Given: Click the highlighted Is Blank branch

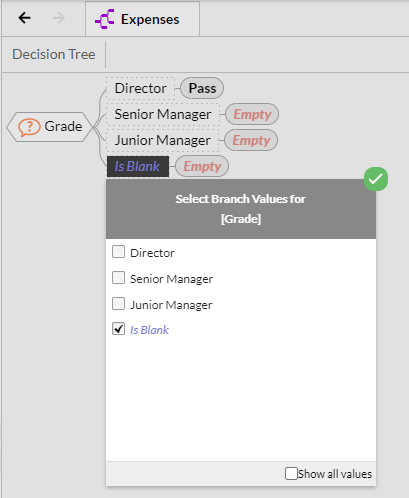Looking at the screenshot, I should pos(138,166).
